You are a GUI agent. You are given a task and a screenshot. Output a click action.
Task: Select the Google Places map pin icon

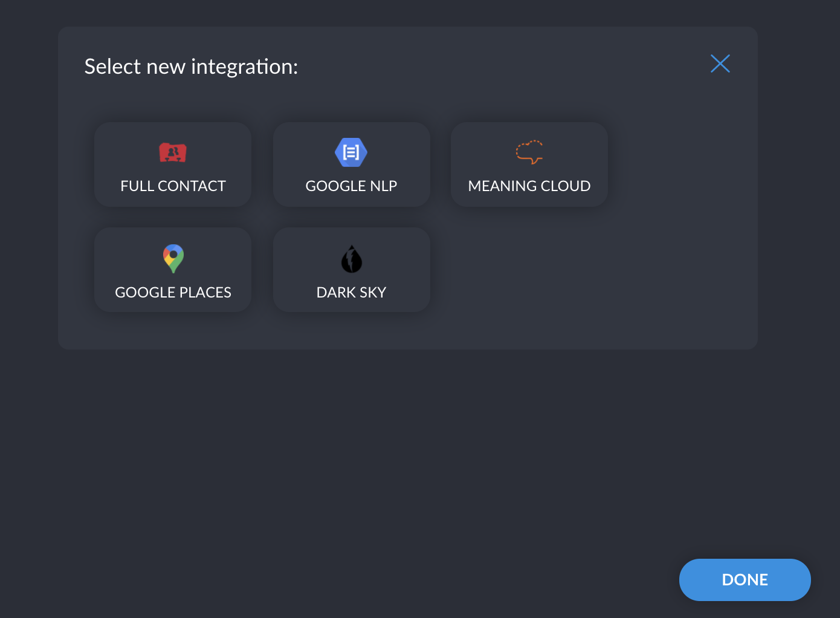coord(173,259)
